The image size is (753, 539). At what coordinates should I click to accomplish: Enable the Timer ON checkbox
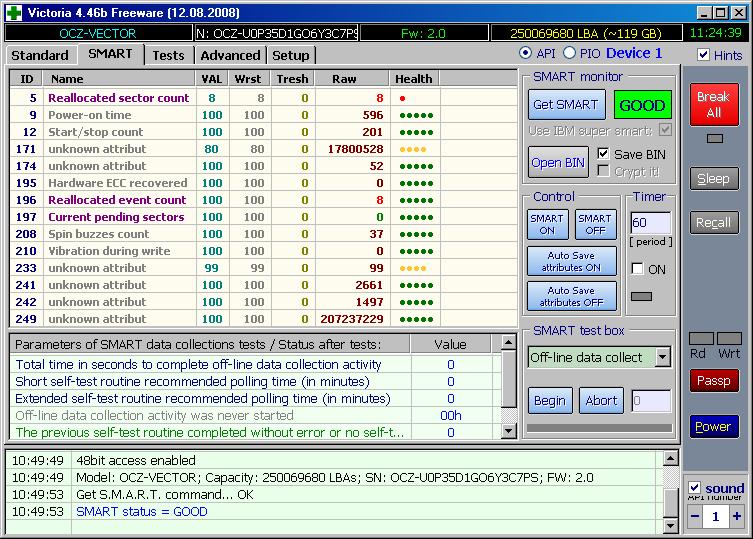637,269
